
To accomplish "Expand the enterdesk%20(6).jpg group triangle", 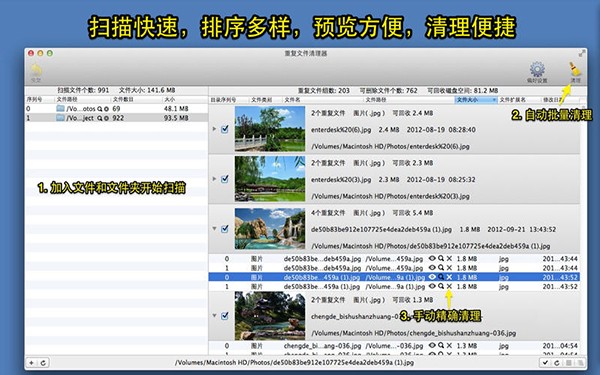I will pyautogui.click(x=215, y=129).
